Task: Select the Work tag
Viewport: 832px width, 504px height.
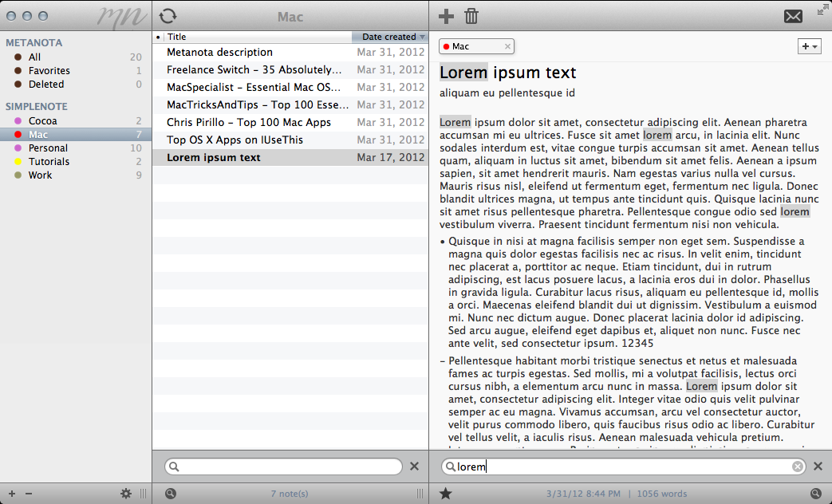Action: click(40, 175)
